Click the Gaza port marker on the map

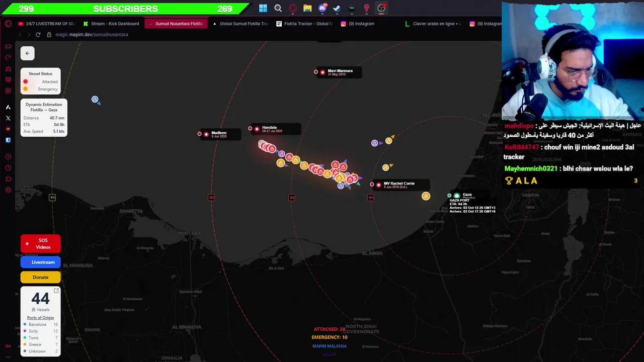457,196
